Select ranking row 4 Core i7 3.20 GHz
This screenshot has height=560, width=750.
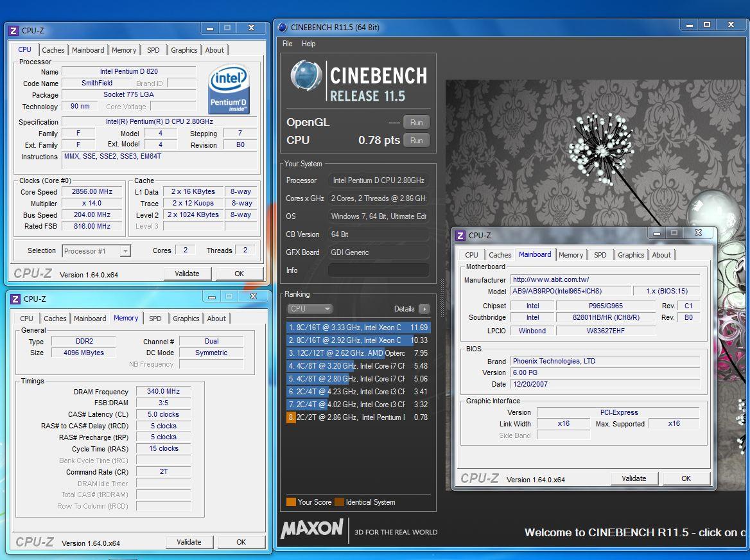point(358,366)
